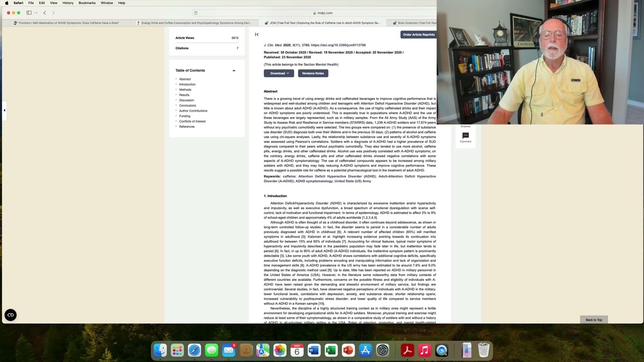Screen dimensions: 644x362
Task: Open App Store from dock
Action: (365, 350)
